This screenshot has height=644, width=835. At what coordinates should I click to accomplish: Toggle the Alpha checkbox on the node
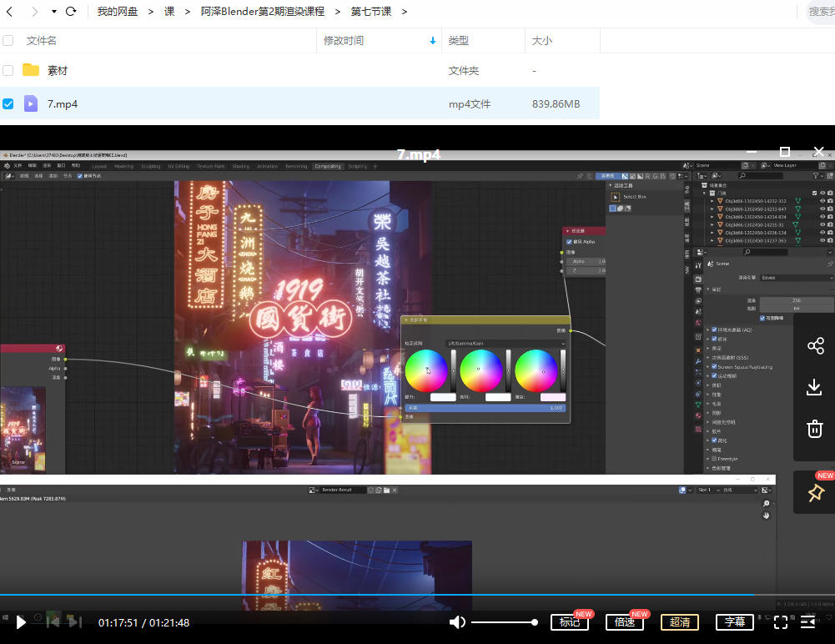pos(569,242)
